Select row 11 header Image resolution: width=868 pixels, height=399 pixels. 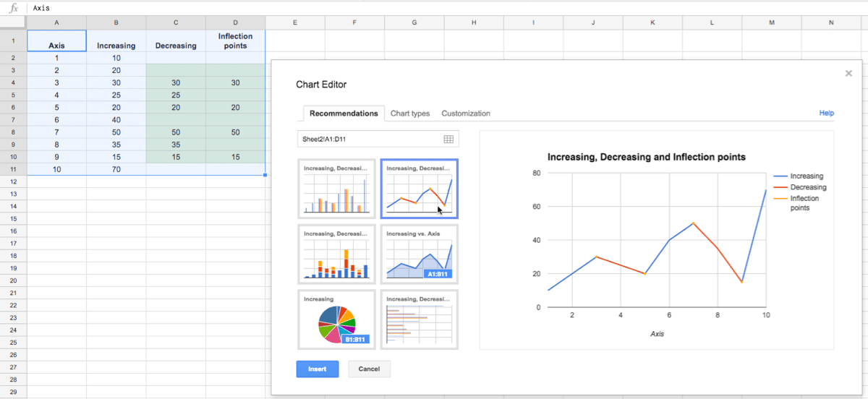13,169
